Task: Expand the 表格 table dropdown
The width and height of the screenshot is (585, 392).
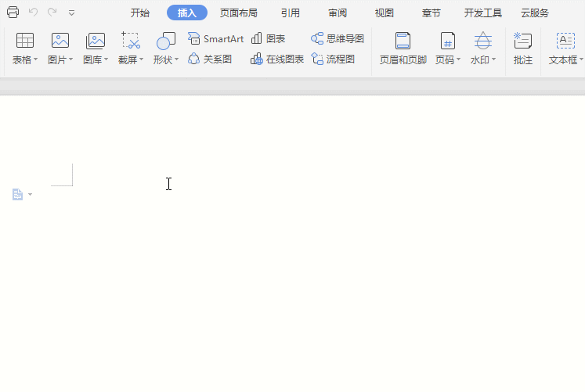Action: (25, 59)
